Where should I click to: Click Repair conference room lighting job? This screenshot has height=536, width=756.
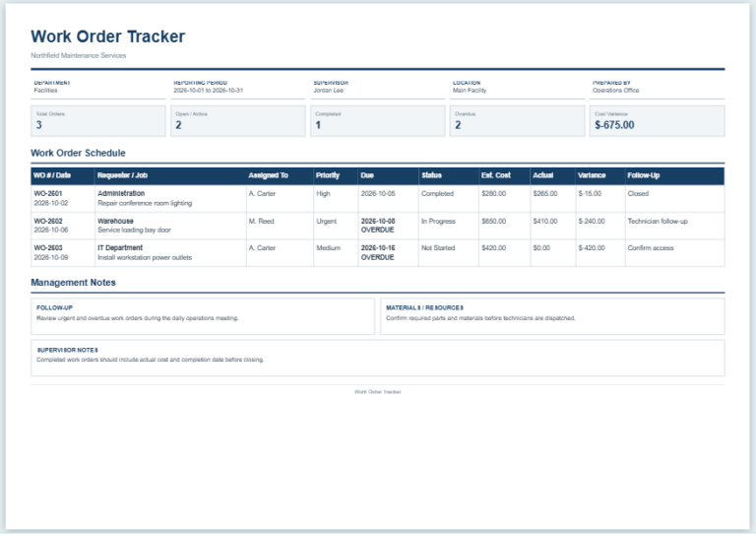coord(145,203)
